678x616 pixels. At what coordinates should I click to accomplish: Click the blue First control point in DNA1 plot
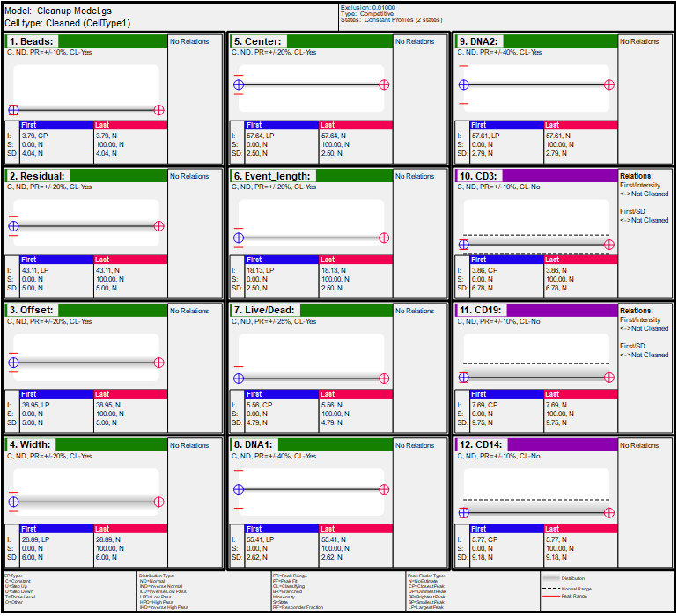point(239,488)
